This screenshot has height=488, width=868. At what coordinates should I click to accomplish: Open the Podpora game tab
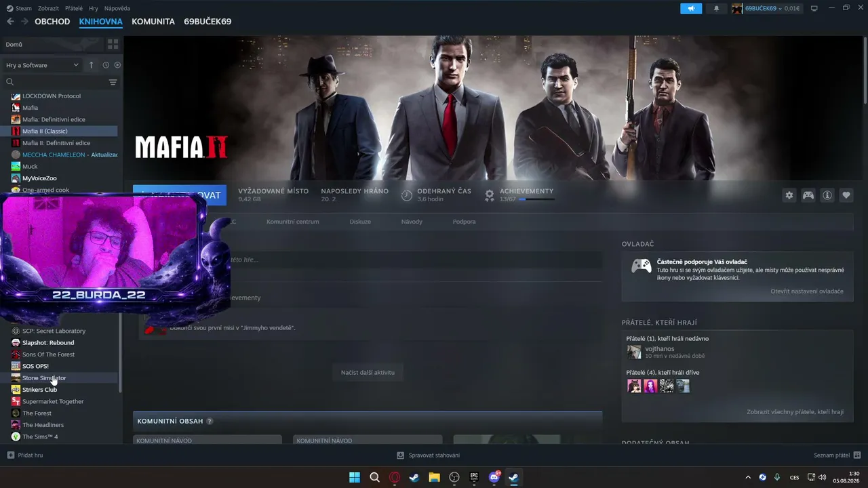click(x=465, y=222)
